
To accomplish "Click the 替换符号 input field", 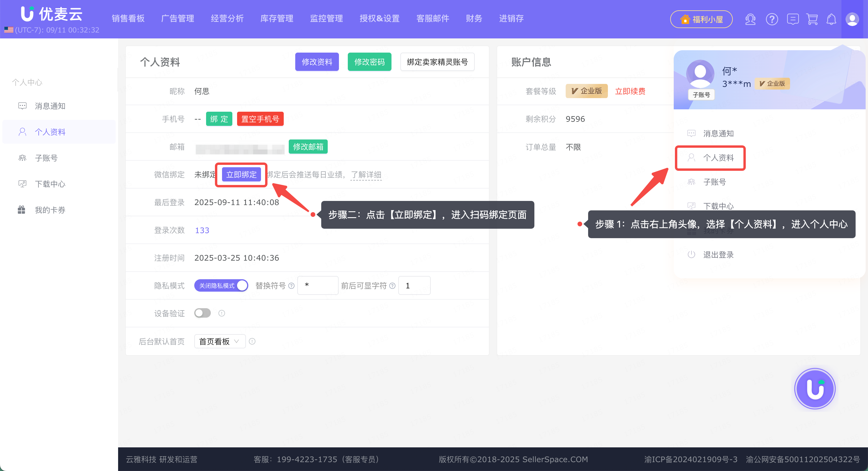I will 318,285.
